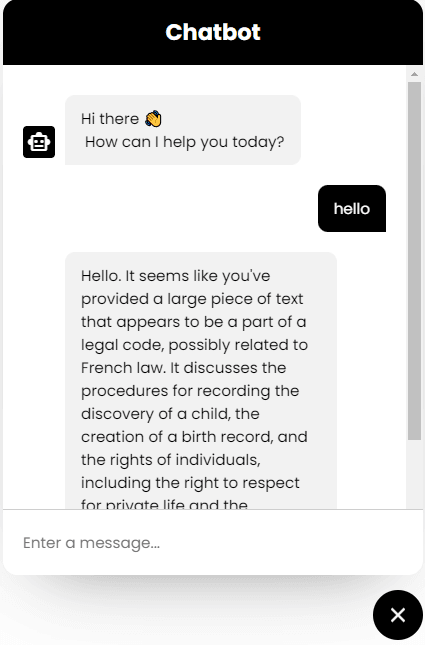Click the line starting 'Hello. It seems like'
This screenshot has height=645, width=425.
click(x=176, y=276)
